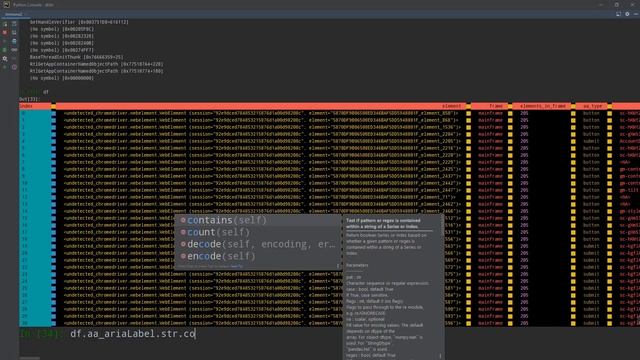Click the clock history icon in left toolbar

(14, 67)
